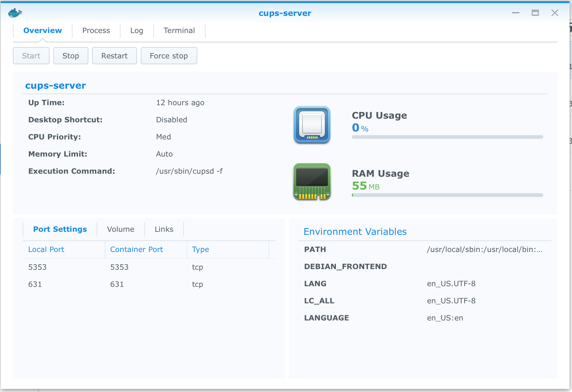Sort by Container Port column header
Screen dimensions: 572x392
[136, 249]
